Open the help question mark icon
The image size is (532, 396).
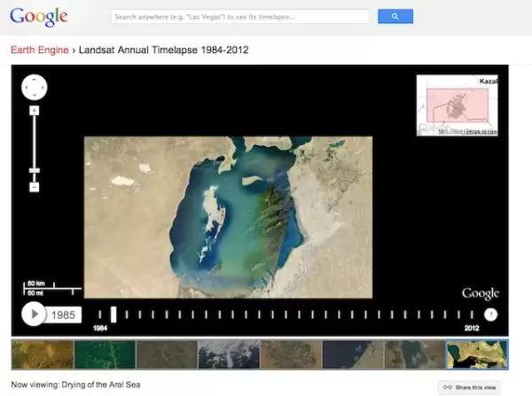[x=490, y=314]
